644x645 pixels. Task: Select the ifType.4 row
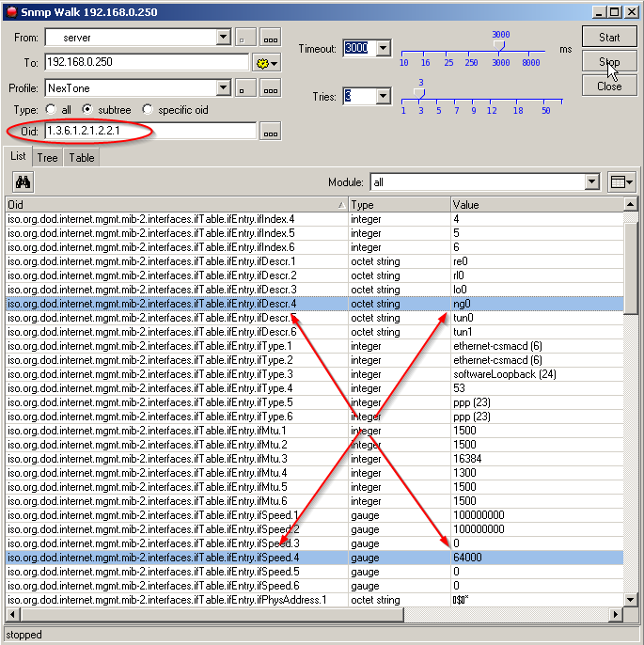[x=314, y=388]
